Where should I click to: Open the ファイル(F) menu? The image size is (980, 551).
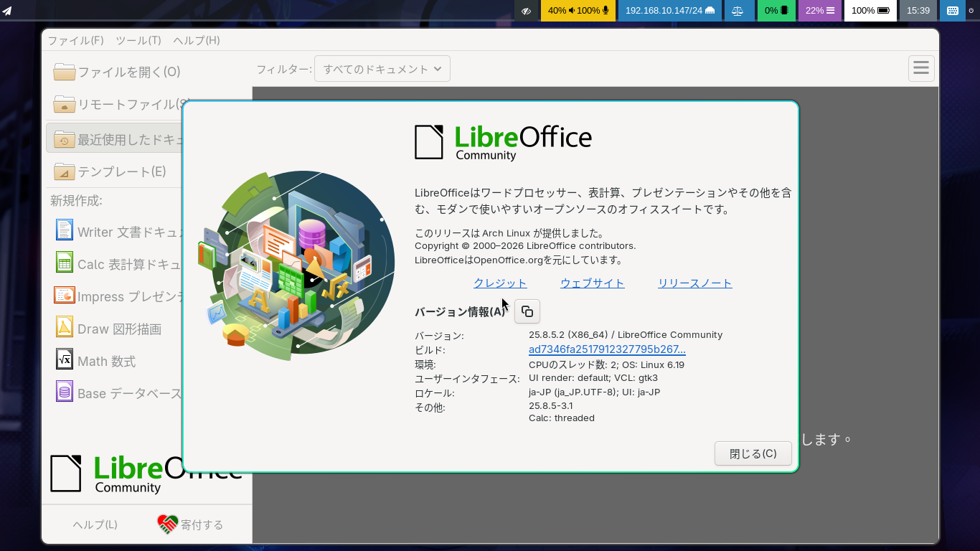[75, 40]
